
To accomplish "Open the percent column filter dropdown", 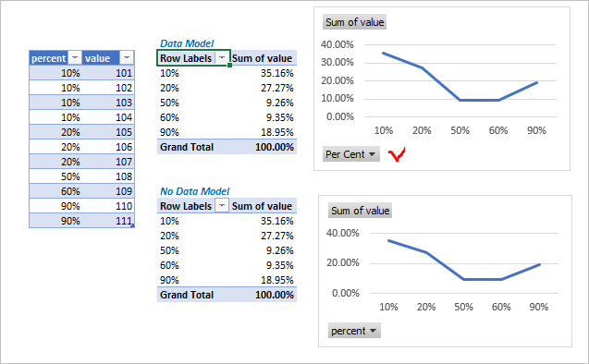I will (x=75, y=58).
